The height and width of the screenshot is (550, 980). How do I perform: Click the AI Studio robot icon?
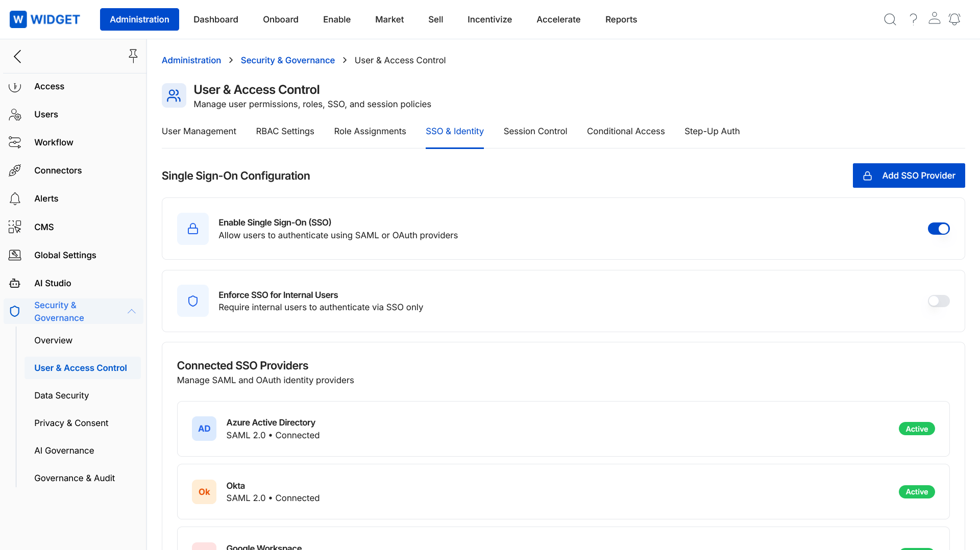[x=15, y=283]
